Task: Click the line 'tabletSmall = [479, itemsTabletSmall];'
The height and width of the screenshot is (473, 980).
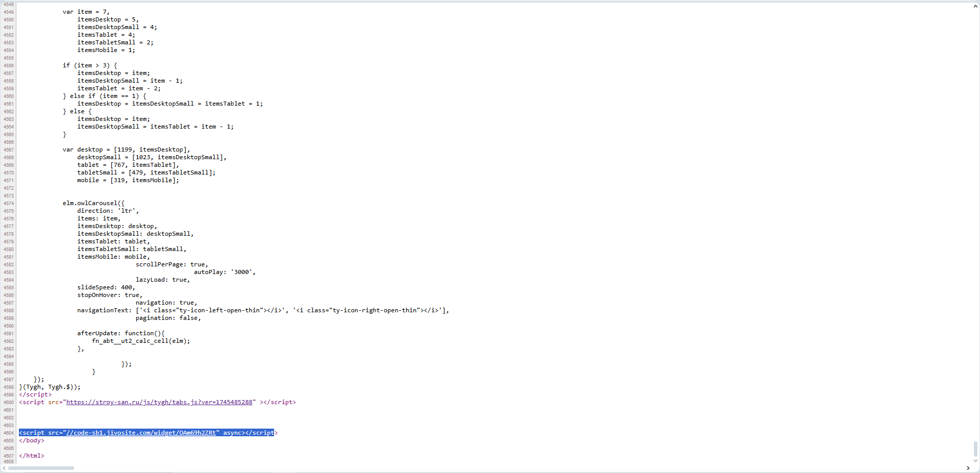Action: 146,172
